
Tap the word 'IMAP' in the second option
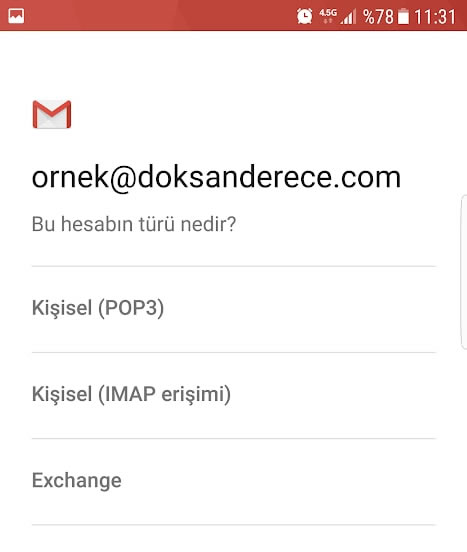point(130,394)
